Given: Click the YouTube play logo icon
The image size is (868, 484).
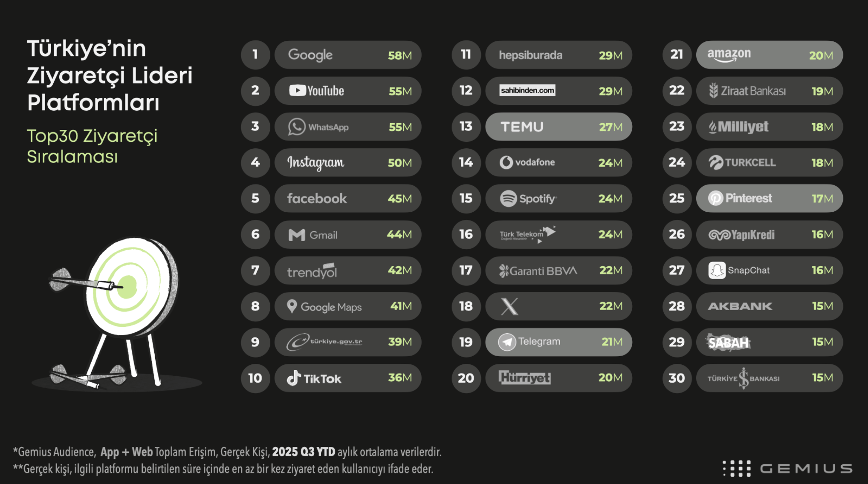Looking at the screenshot, I should [x=297, y=91].
